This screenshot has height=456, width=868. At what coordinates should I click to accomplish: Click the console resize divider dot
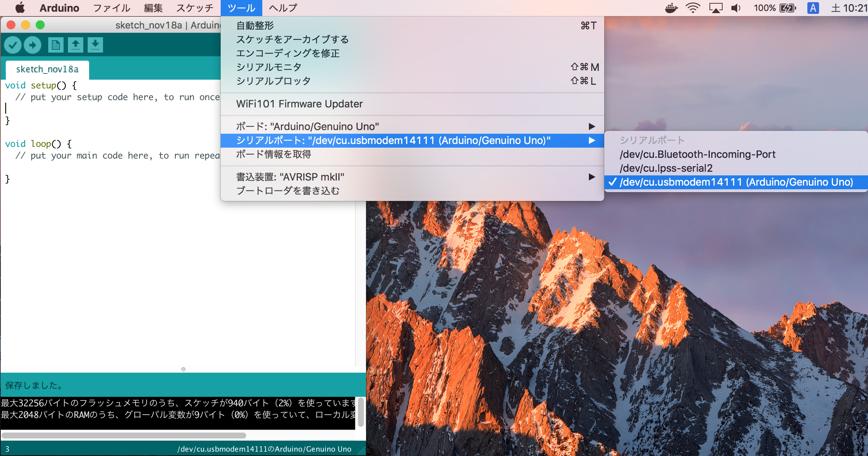[183, 369]
